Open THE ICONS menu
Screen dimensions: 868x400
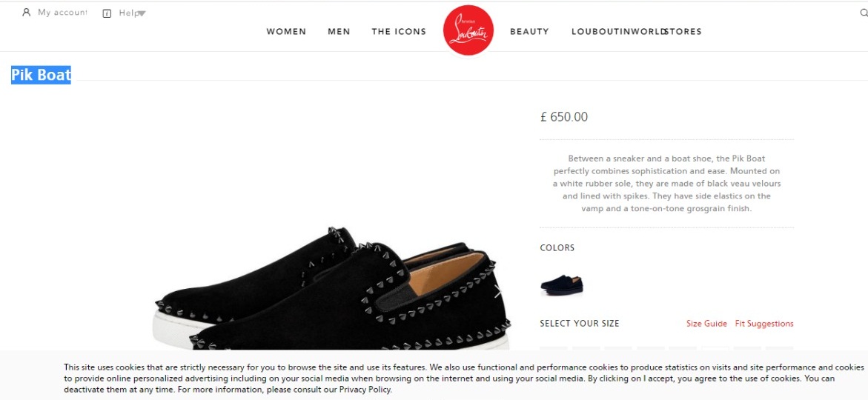(x=399, y=32)
